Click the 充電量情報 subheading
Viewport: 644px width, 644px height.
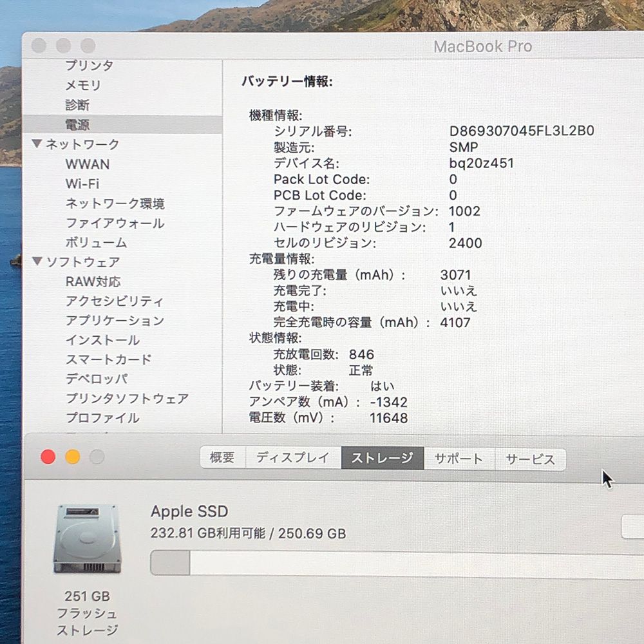click(x=282, y=259)
